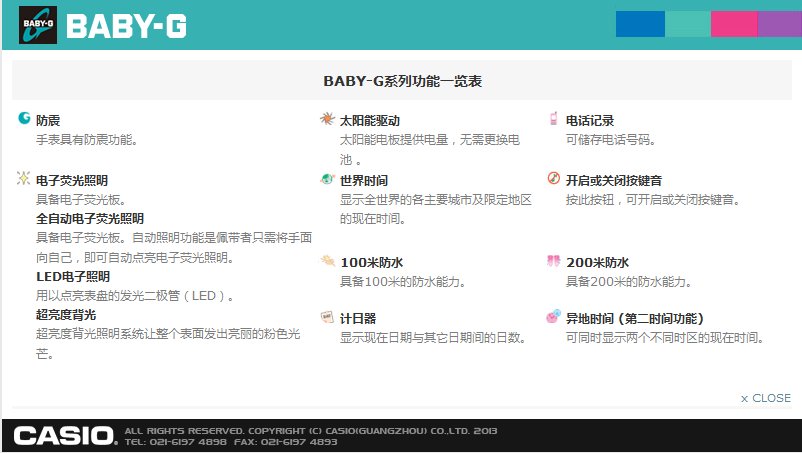Click the LED电子照明 heading
802x453 pixels.
73,277
